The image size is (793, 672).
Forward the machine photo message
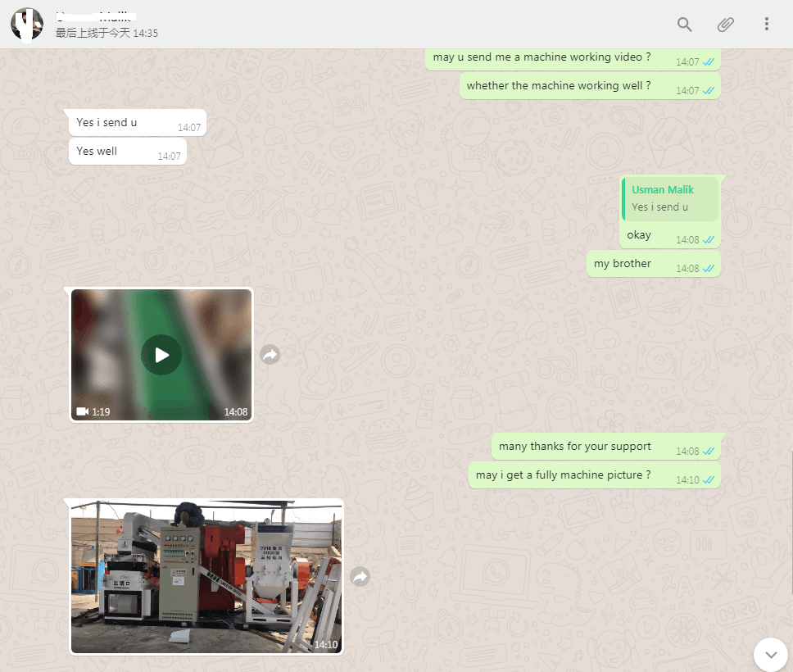[360, 576]
